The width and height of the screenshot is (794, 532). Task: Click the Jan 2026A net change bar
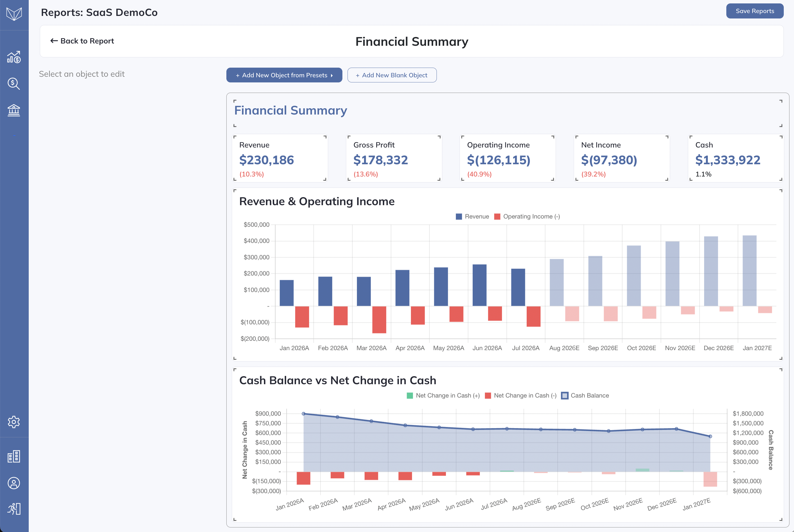tap(303, 478)
